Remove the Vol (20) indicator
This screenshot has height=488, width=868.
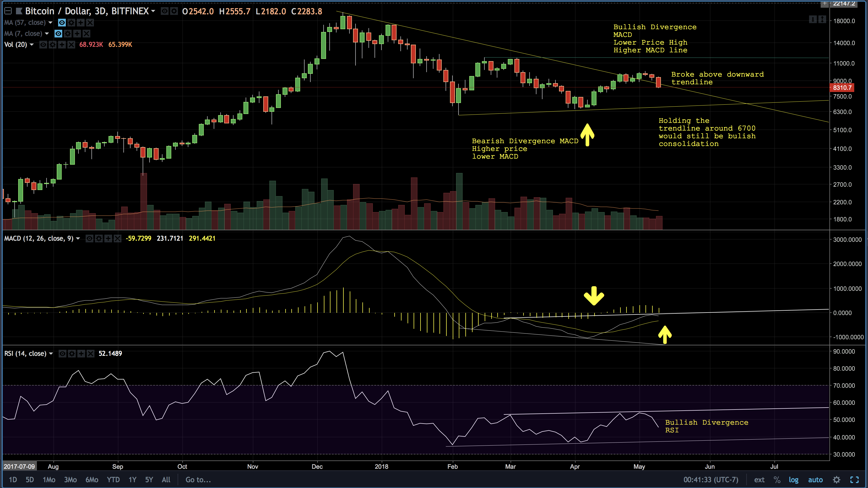click(x=71, y=45)
